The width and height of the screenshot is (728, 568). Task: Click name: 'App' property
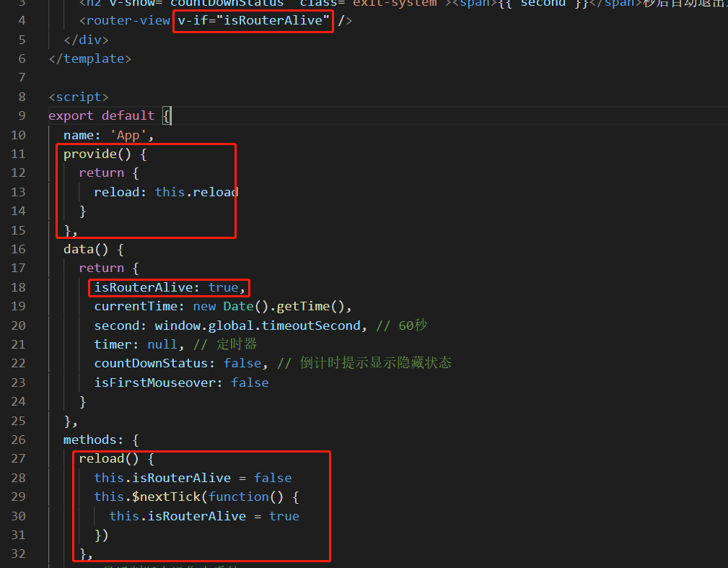tap(106, 134)
